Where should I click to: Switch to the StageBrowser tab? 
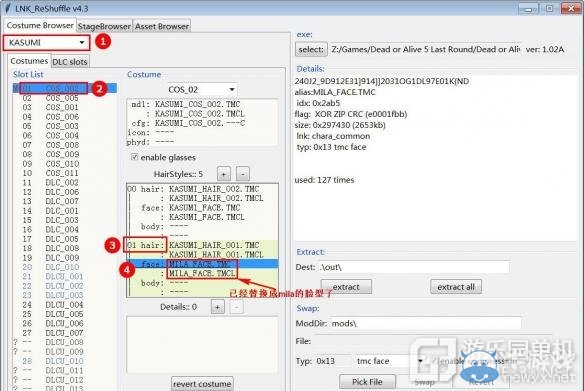(104, 26)
